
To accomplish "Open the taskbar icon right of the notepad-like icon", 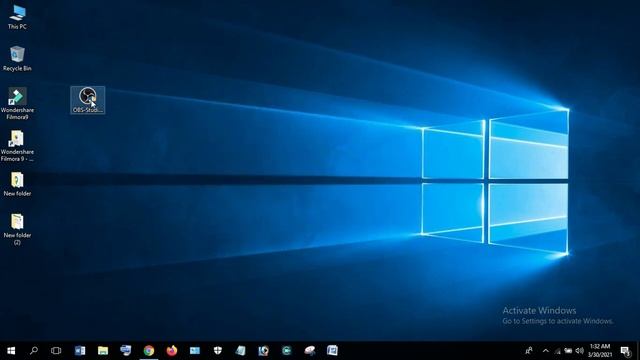I will (263, 351).
